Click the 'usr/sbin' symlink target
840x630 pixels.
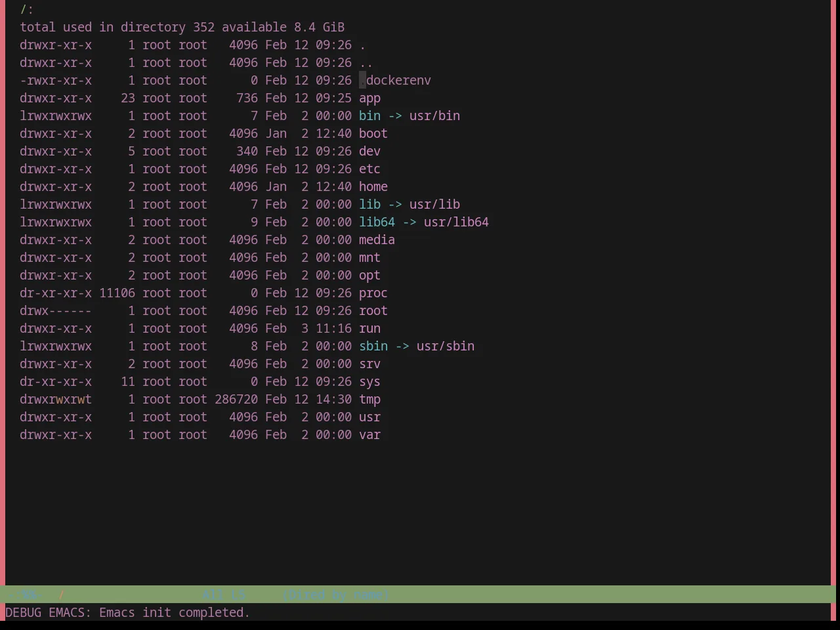[x=445, y=346]
